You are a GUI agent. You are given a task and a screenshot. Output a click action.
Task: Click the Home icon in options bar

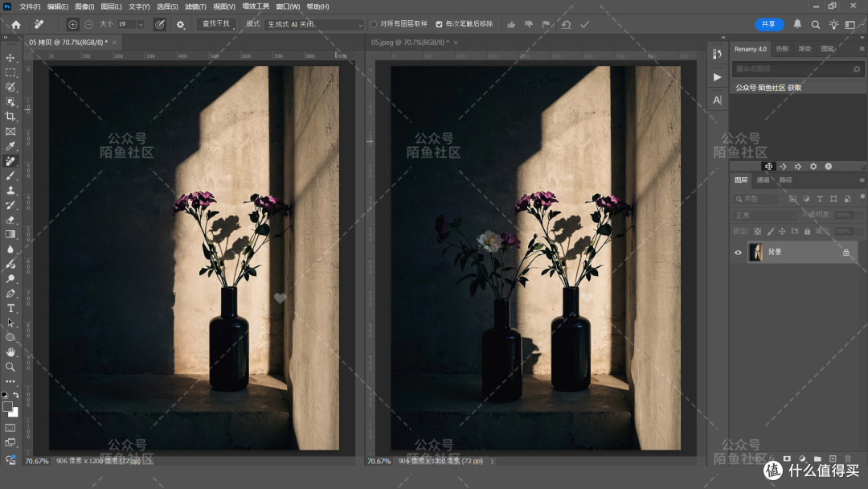(16, 24)
